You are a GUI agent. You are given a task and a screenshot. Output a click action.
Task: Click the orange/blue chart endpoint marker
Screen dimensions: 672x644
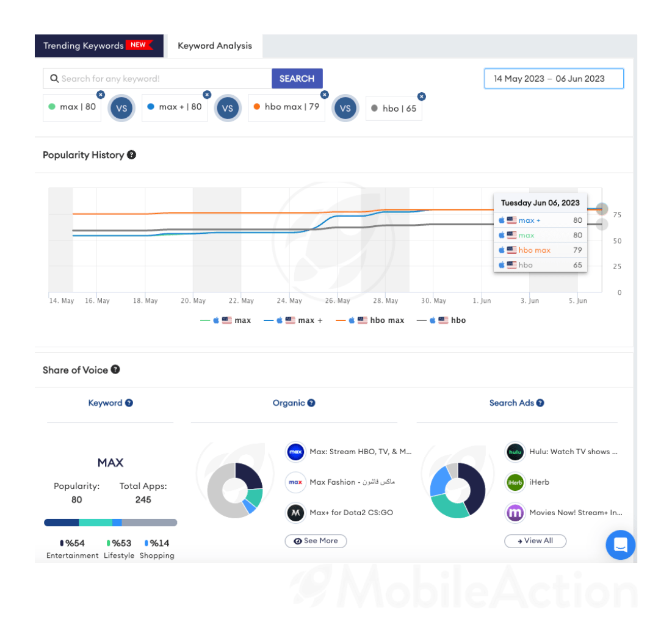[x=602, y=209]
